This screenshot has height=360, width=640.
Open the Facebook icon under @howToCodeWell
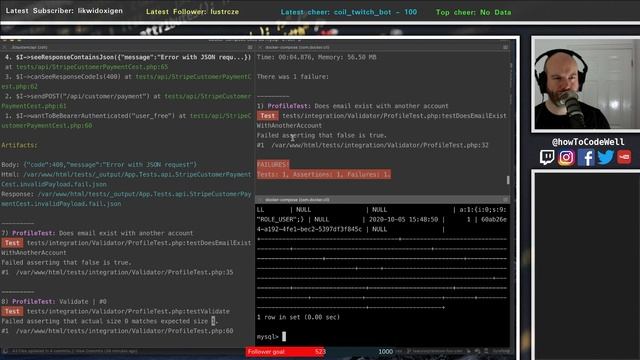(x=586, y=158)
